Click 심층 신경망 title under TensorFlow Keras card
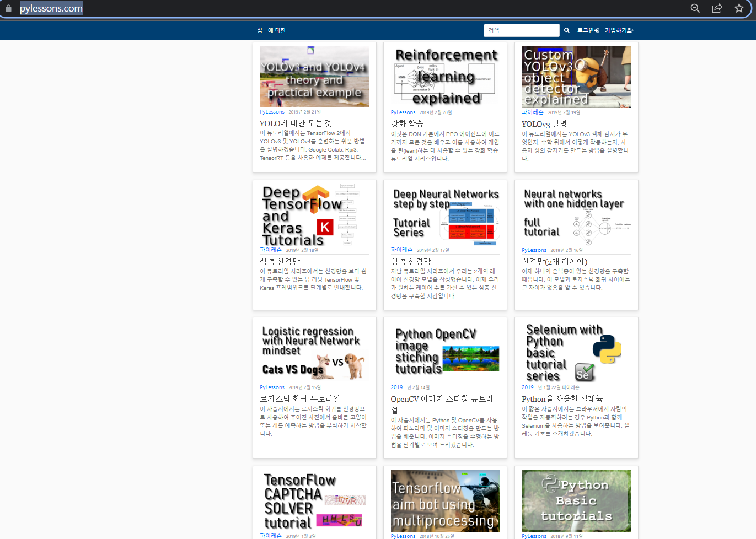The height and width of the screenshot is (539, 756). click(x=280, y=261)
